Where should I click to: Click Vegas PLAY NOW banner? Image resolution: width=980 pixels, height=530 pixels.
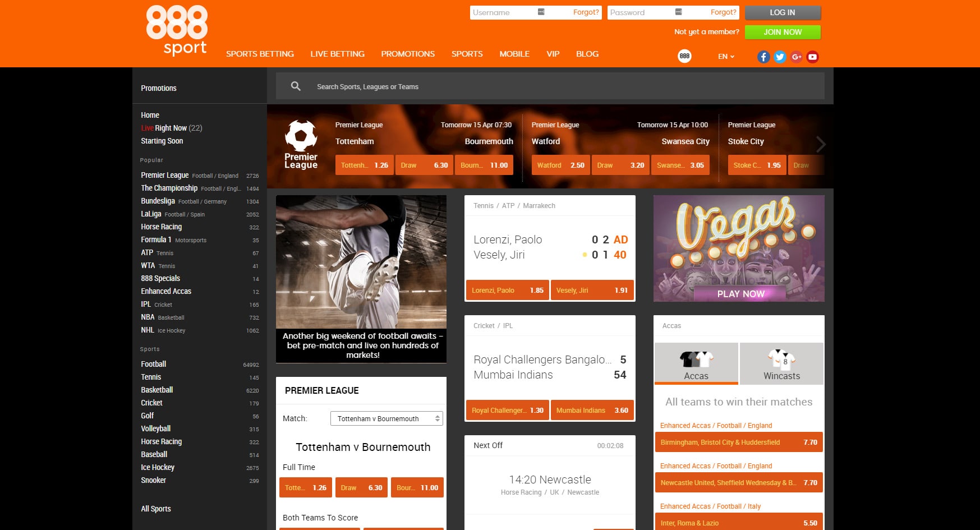pyautogui.click(x=739, y=248)
